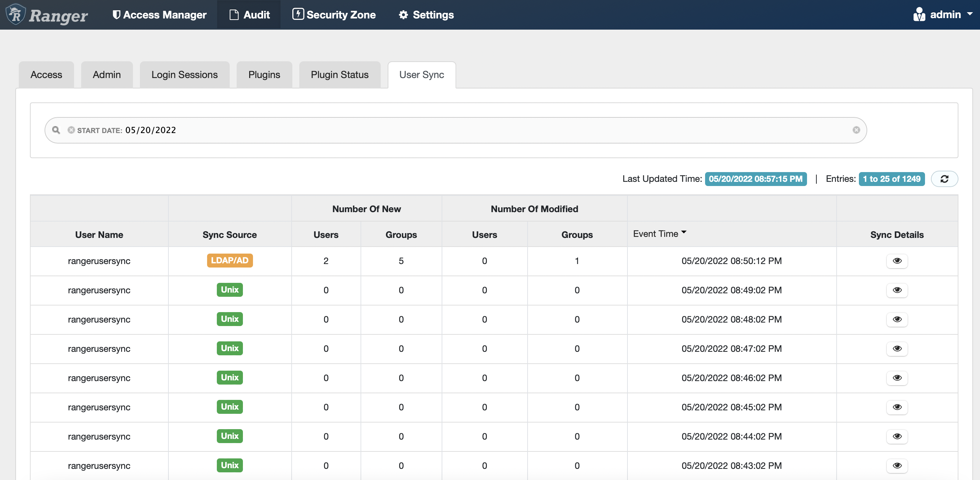Show sync details for 08:46:02 PM row
The height and width of the screenshot is (480, 980).
click(897, 378)
